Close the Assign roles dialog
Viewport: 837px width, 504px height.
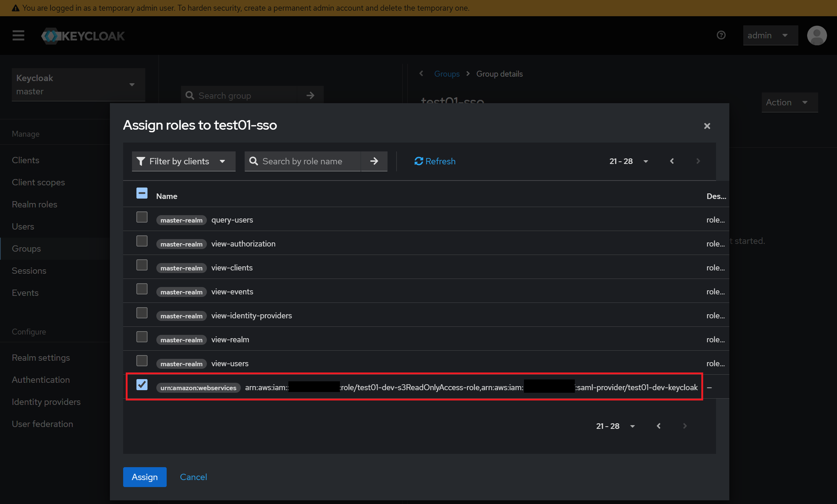[x=707, y=126]
